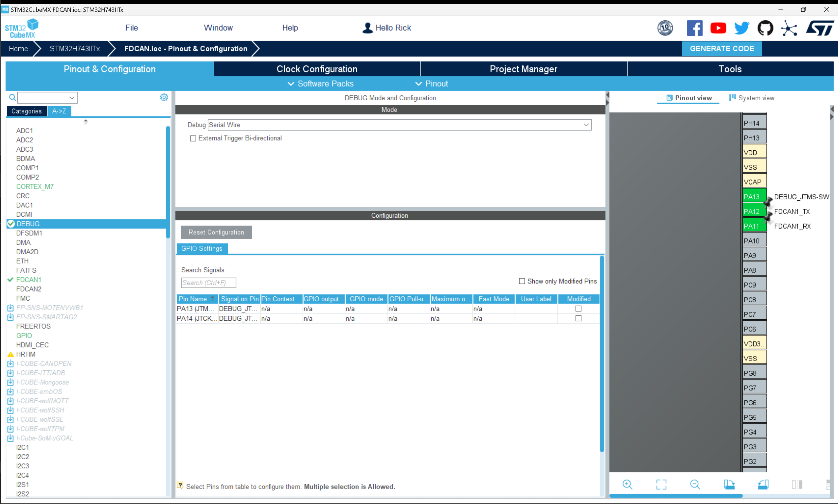Open the YouTube icon link
The image size is (838, 504).
[x=718, y=28]
